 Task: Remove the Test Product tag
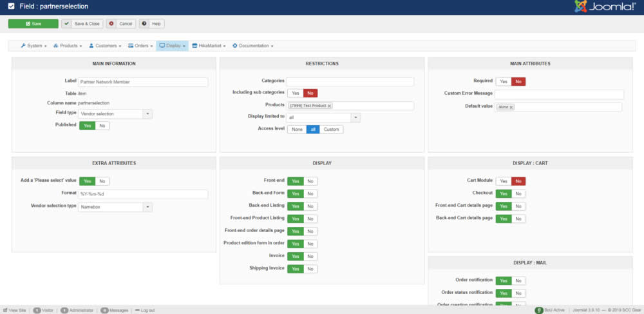(x=329, y=106)
